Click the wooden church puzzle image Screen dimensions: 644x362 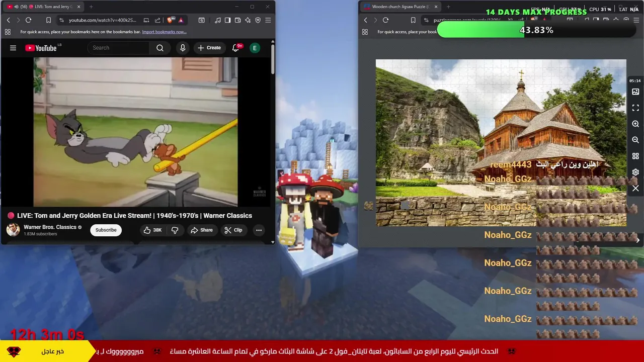[x=501, y=143]
